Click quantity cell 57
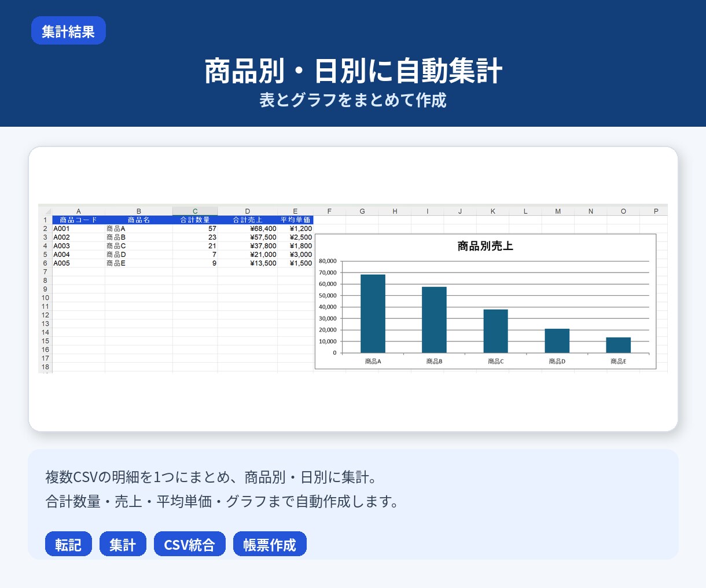Image resolution: width=706 pixels, height=588 pixels. (x=195, y=229)
